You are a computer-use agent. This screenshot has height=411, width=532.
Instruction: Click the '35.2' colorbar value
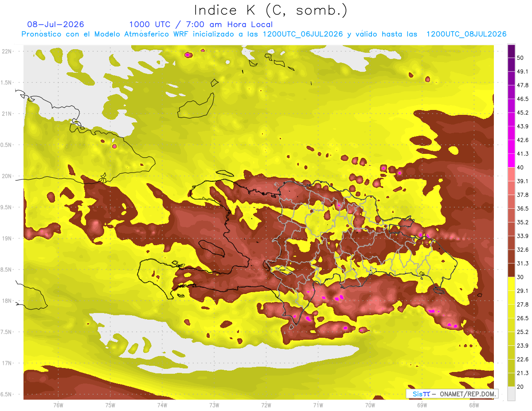coord(523,222)
